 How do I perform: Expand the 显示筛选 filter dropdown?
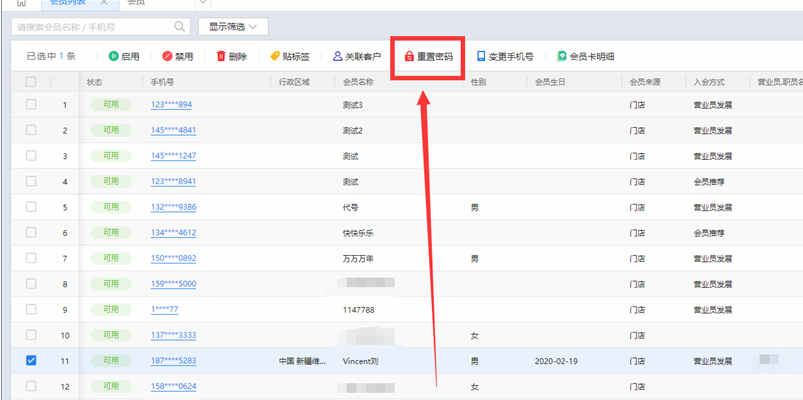pos(232,26)
